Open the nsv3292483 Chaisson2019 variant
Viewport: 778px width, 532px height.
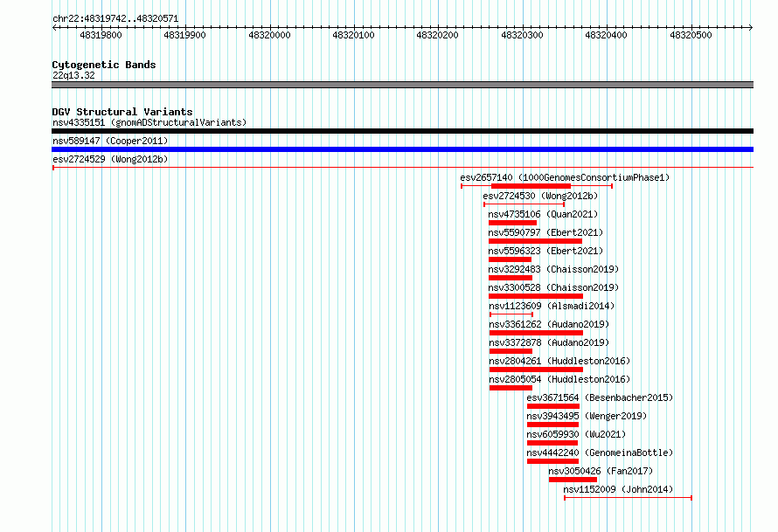pos(553,269)
